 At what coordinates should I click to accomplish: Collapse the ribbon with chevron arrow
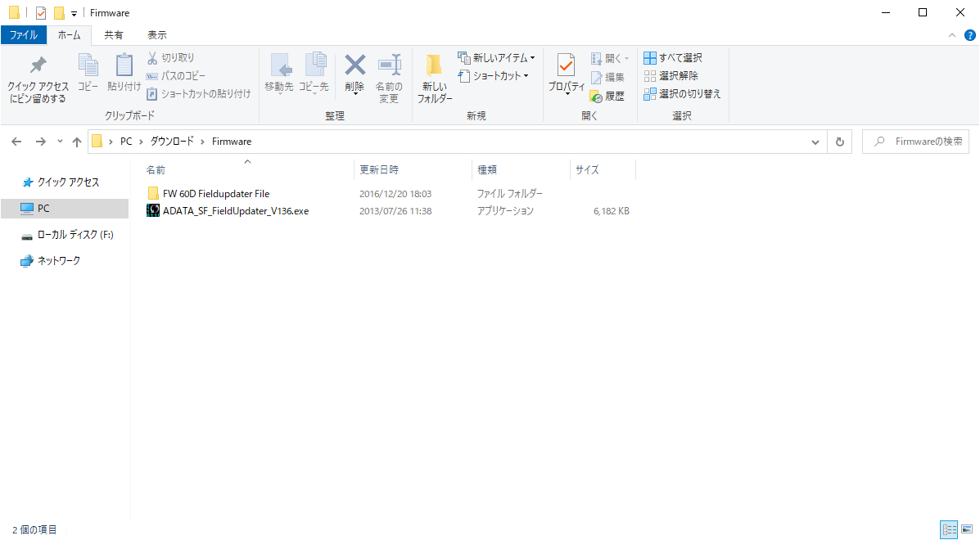952,35
